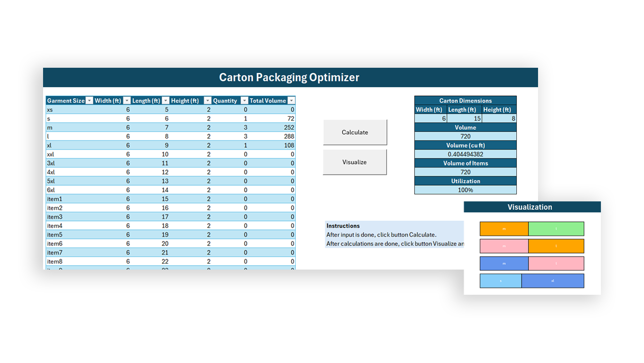Click green l block in top visualization row
This screenshot has height=363, width=644.
point(556,229)
